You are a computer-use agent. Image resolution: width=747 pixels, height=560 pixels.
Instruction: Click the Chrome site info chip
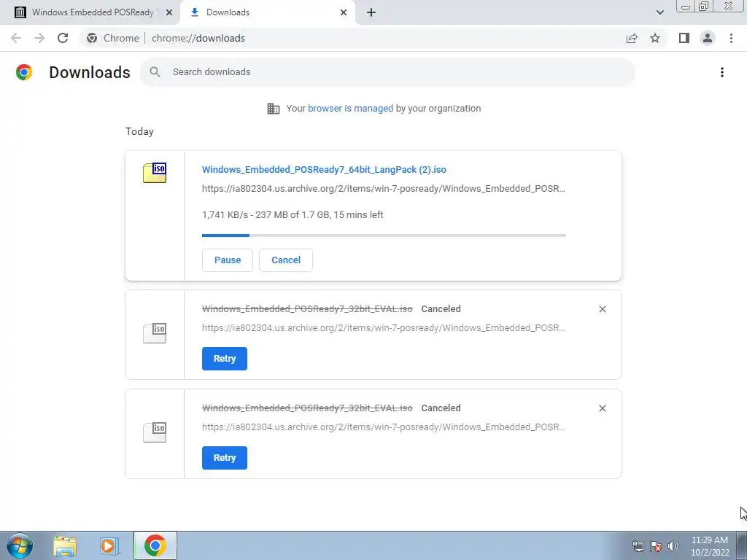point(113,38)
